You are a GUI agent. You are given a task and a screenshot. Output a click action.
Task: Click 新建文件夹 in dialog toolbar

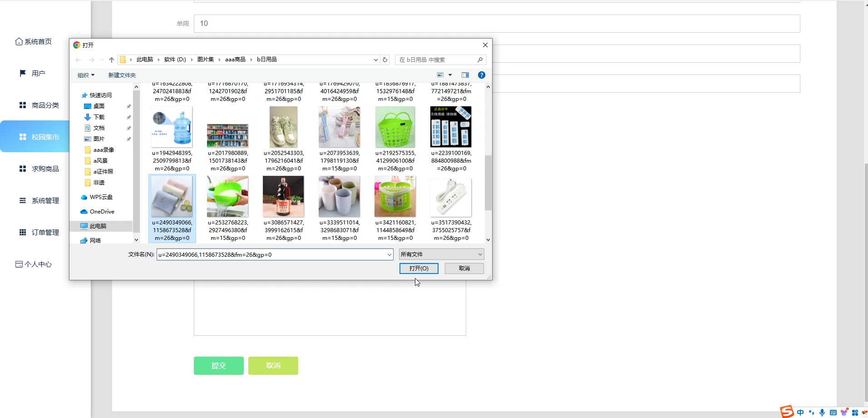coord(122,75)
